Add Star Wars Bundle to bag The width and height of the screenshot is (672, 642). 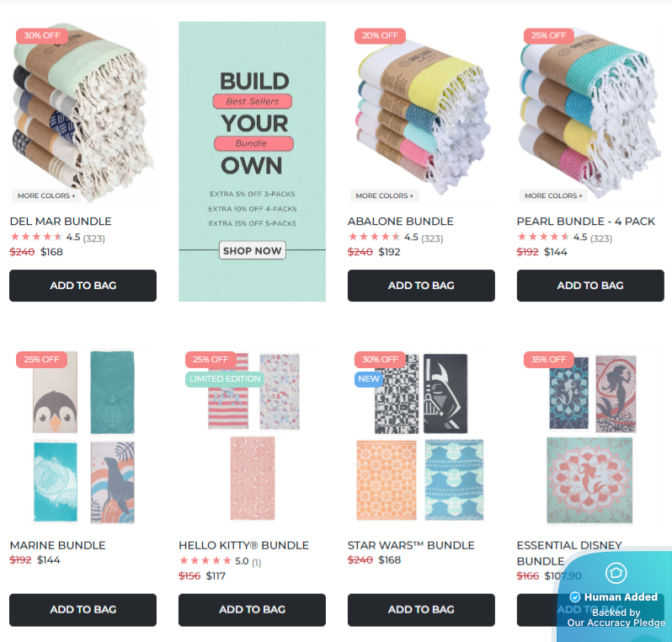pyautogui.click(x=421, y=610)
